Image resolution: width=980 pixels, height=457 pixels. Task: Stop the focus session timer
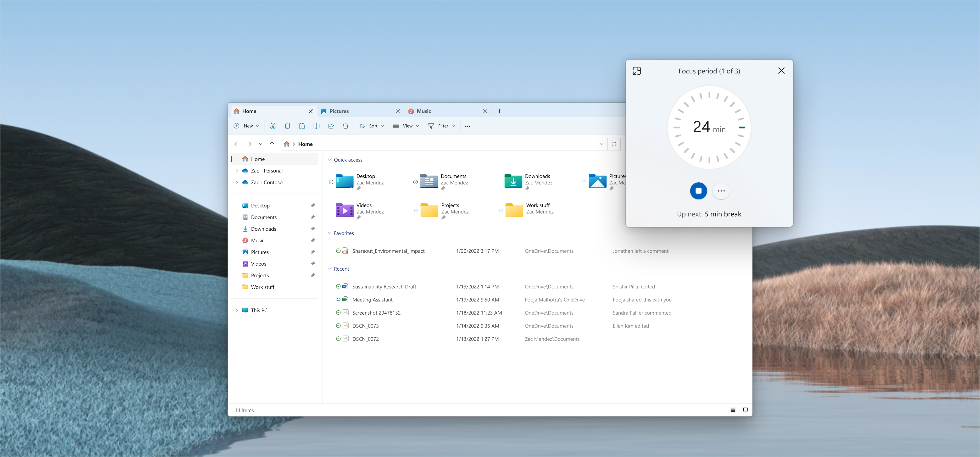point(698,191)
